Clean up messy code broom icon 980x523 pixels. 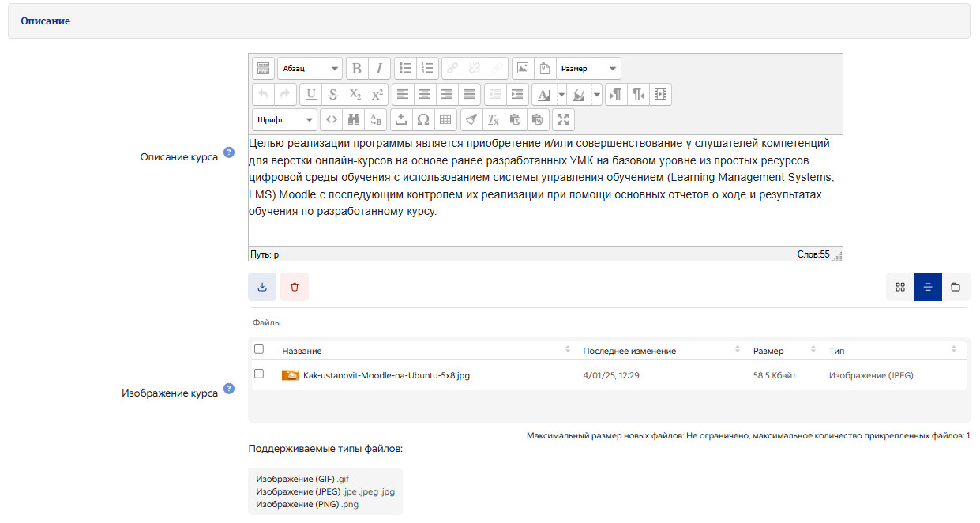471,120
